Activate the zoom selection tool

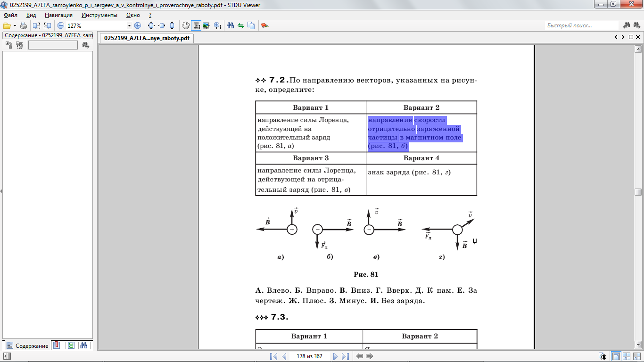tap(217, 25)
